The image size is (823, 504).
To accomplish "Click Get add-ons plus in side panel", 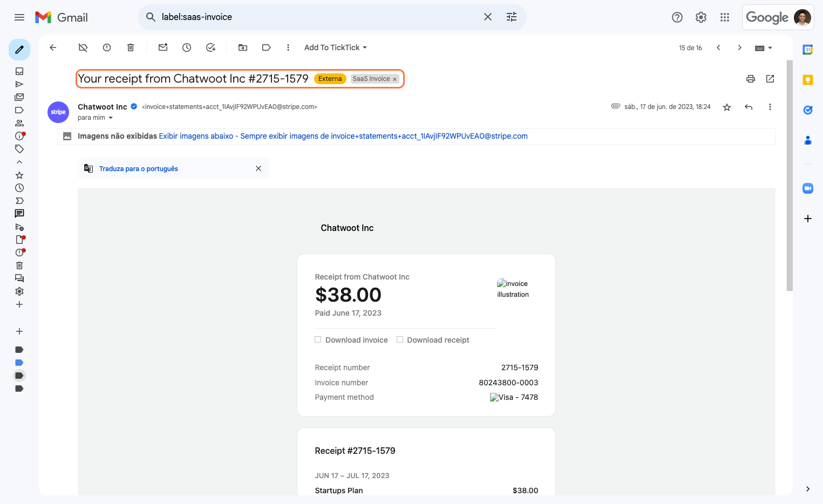I will (x=808, y=219).
